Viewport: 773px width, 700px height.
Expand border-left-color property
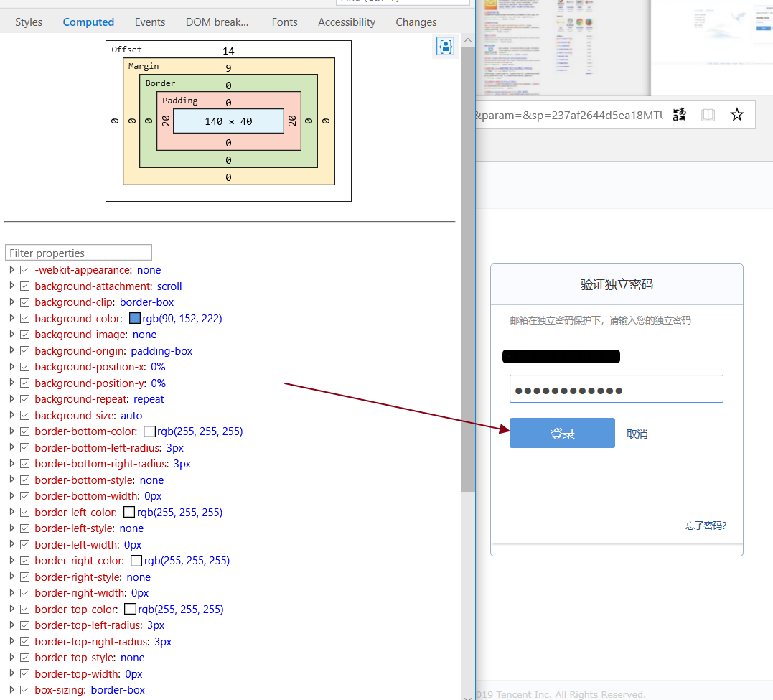pos(11,512)
